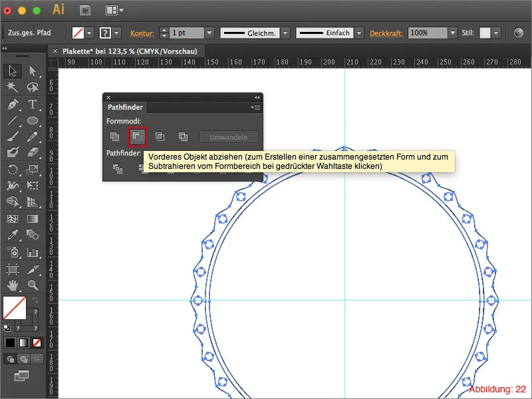This screenshot has height=399, width=532.
Task: Select the Type tool
Action: tap(33, 104)
